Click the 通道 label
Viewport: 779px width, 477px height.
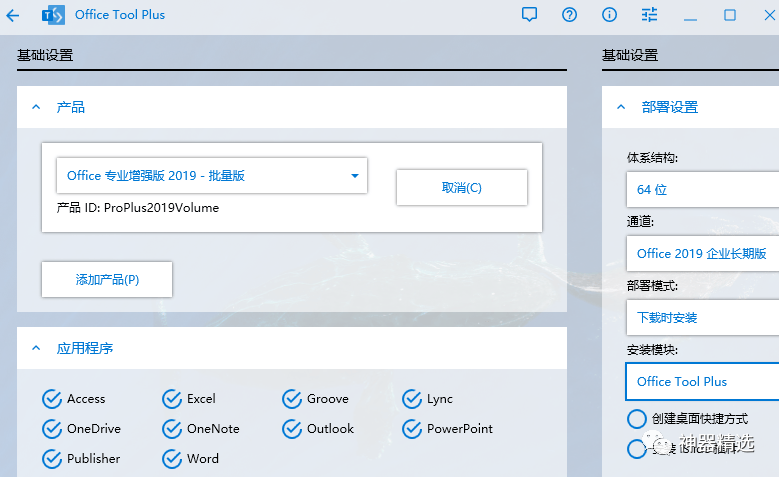point(640,221)
